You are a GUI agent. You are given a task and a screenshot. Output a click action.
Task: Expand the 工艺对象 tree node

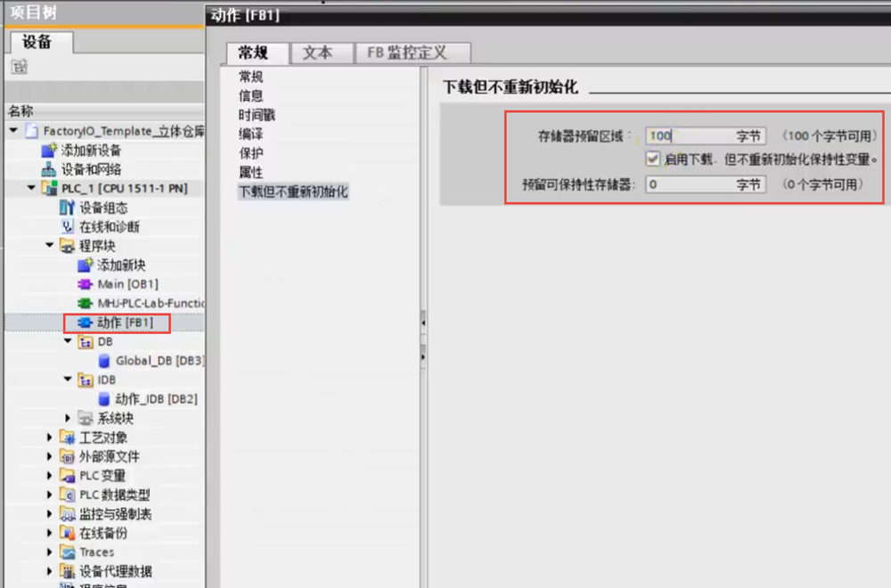(50, 437)
